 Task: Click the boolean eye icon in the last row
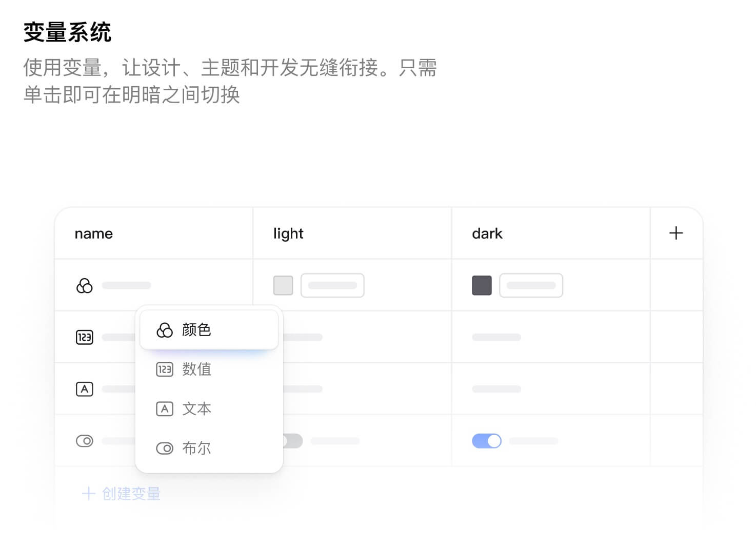85,441
